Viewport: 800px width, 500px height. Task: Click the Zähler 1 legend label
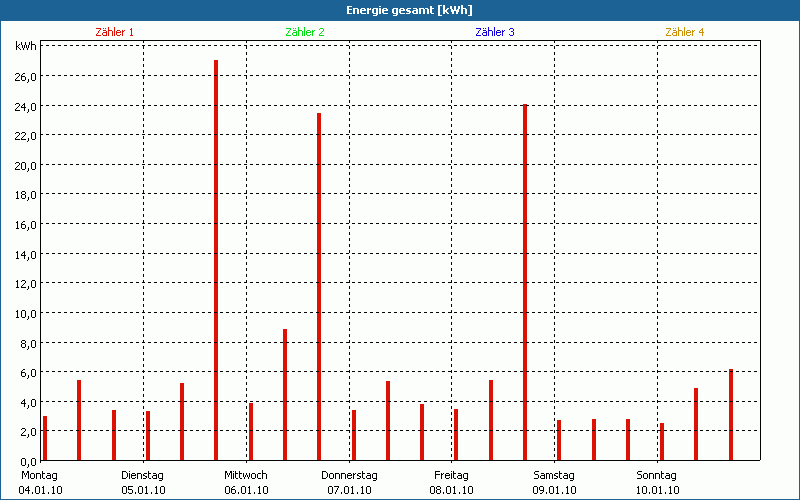114,32
